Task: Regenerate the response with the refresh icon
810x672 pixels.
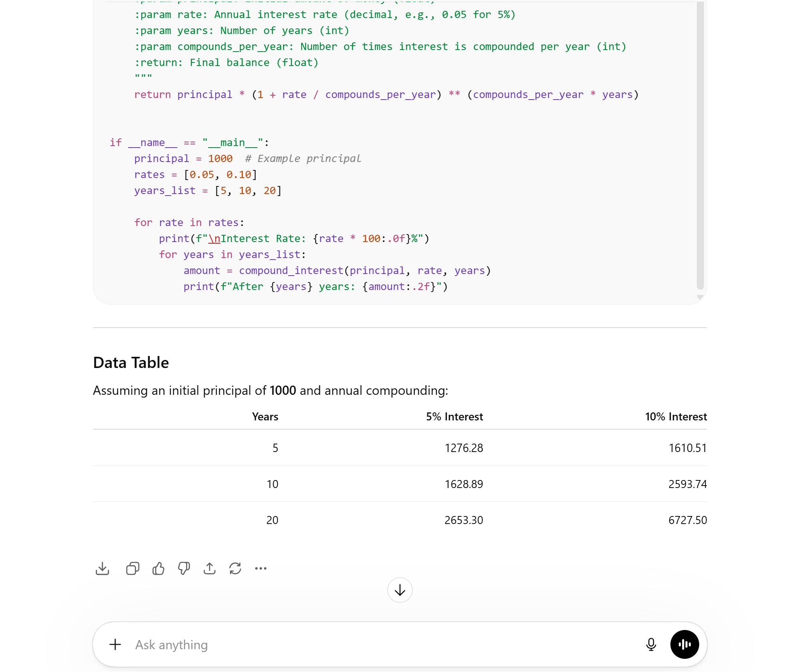Action: (235, 568)
